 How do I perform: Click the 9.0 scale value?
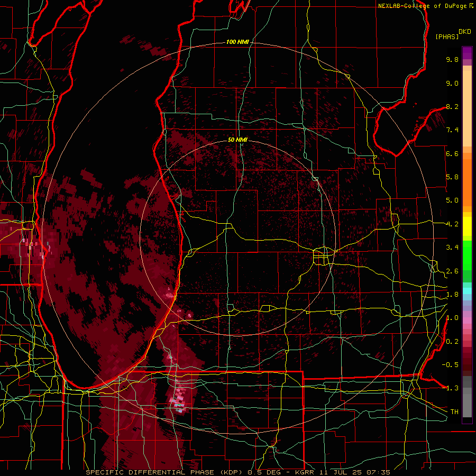(x=452, y=83)
